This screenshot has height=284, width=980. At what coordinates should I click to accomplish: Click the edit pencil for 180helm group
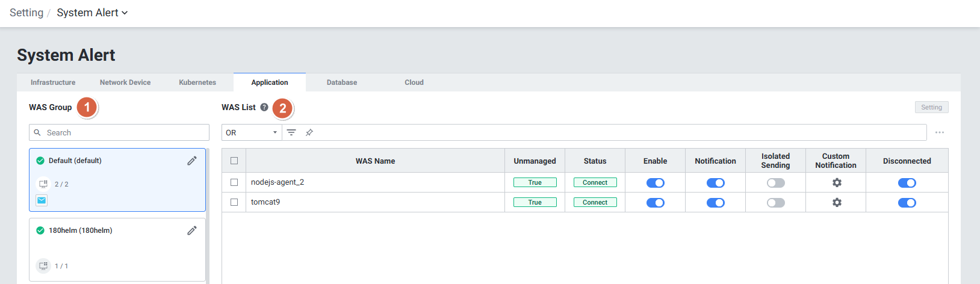(x=192, y=230)
